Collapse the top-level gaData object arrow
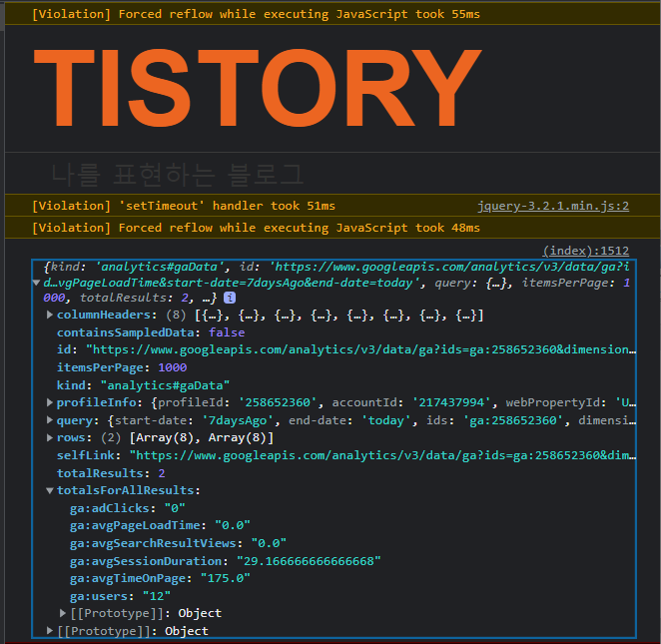661x644 pixels. pyautogui.click(x=37, y=283)
